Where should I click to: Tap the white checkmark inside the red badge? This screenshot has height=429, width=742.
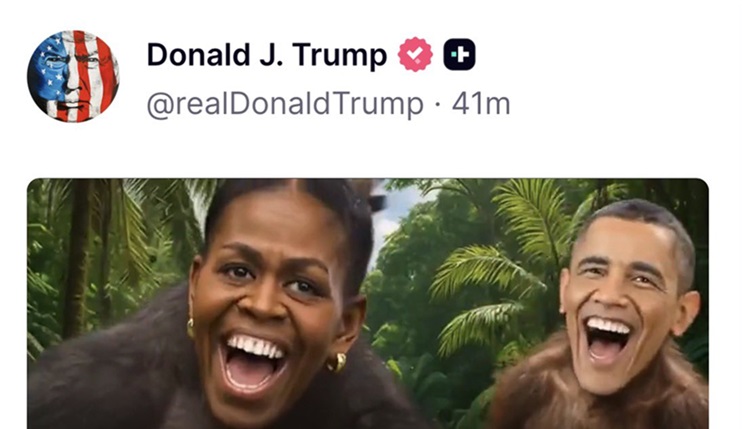pos(415,55)
